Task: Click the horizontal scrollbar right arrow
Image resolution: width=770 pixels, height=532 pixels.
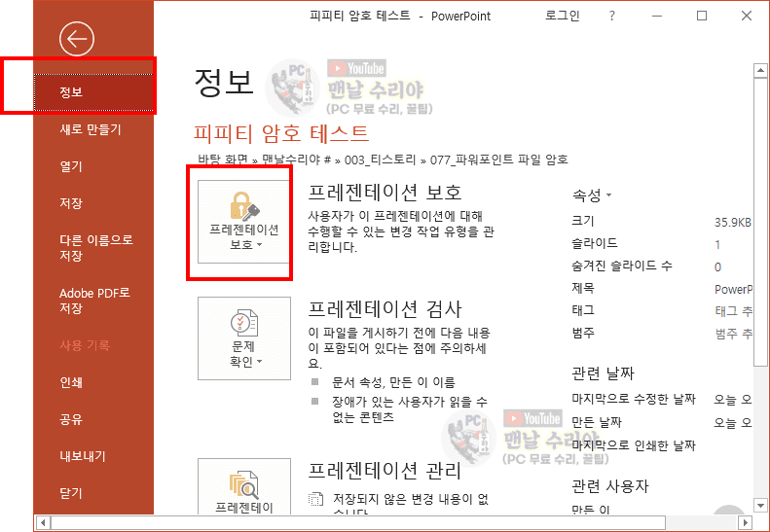Action: click(746, 522)
